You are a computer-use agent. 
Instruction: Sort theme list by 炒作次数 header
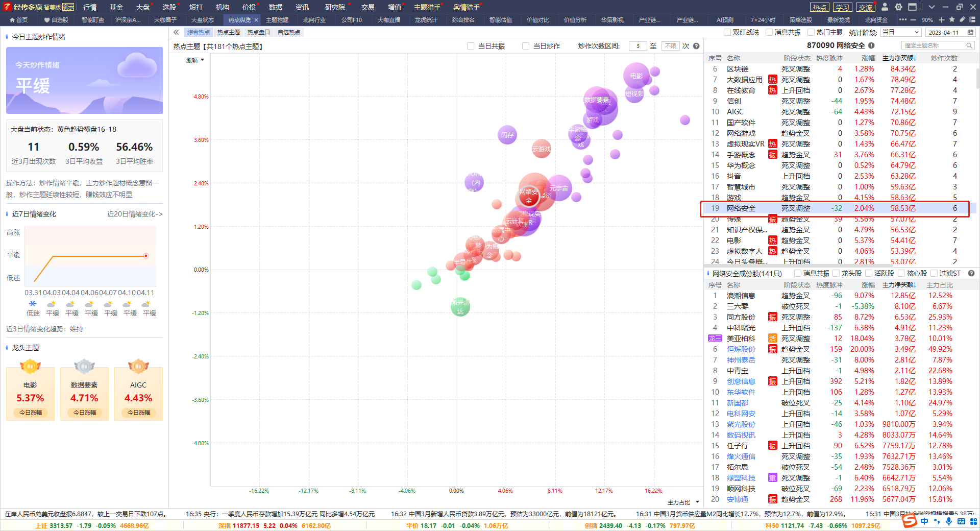[944, 58]
